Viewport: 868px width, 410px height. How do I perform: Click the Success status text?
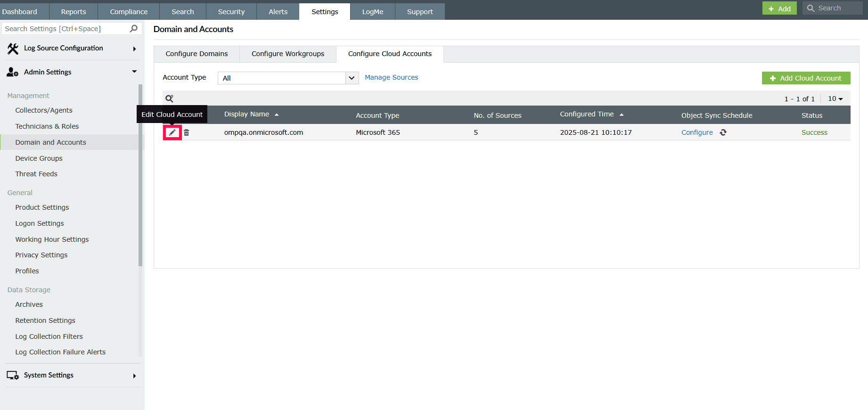(814, 132)
